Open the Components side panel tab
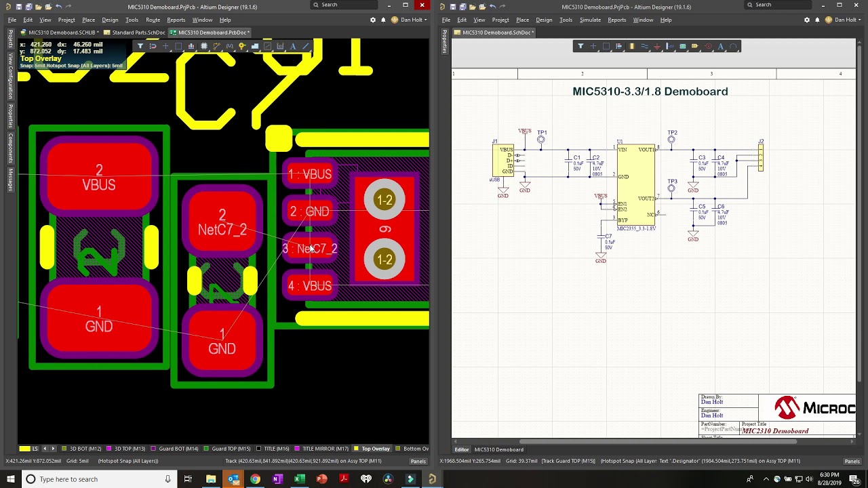The width and height of the screenshot is (868, 488). (10, 148)
